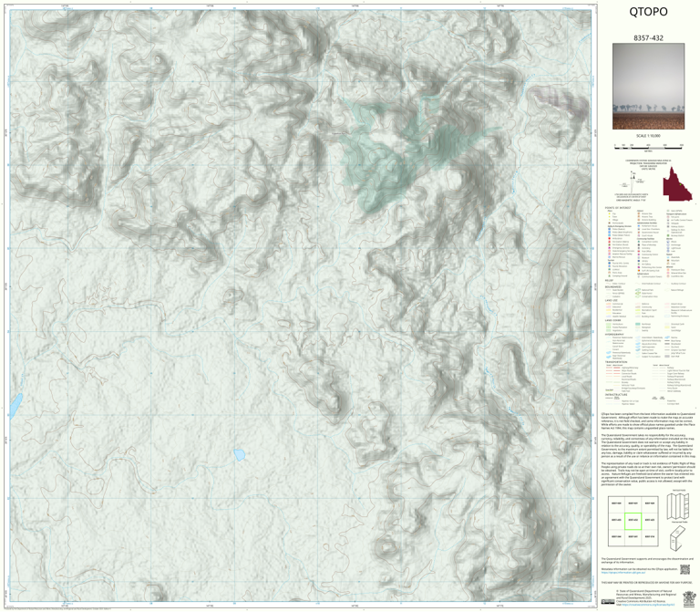Click the QTOPO title heading
Image resolution: width=700 pixels, height=612 pixels.
click(648, 12)
